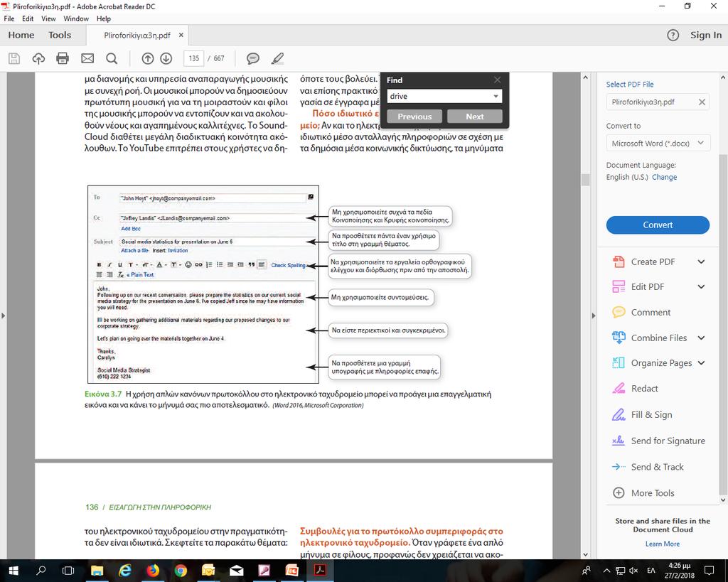Expand Create PDF chevron
The width and height of the screenshot is (728, 582).
(701, 262)
